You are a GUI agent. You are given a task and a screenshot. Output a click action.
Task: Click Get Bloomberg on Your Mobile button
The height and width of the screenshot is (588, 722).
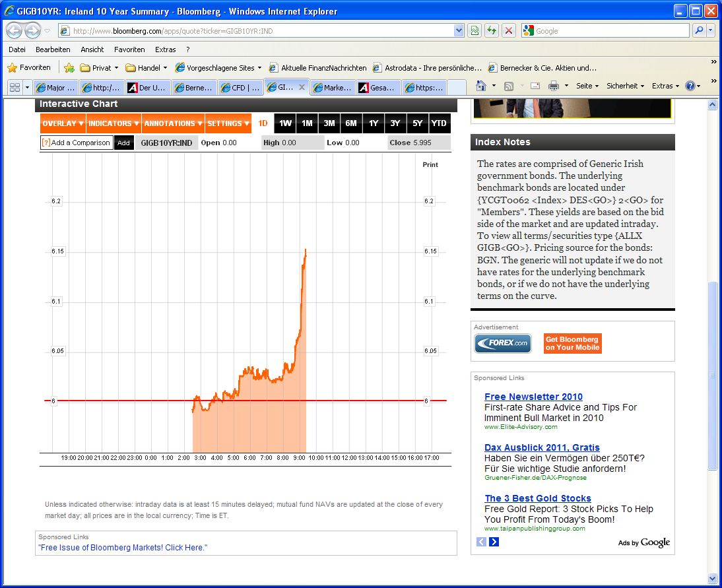tap(572, 344)
